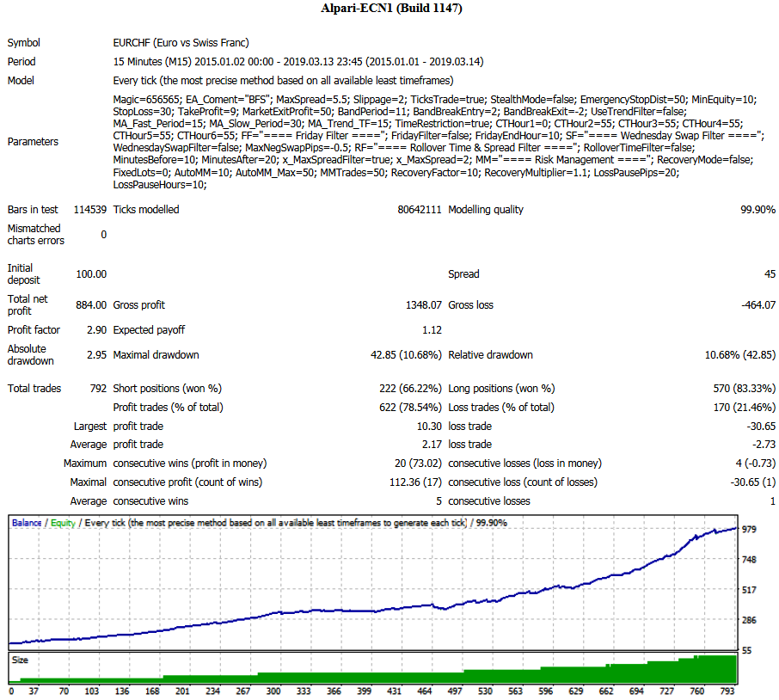Click the Loss trades value '170 (21.46%)'
Screen dimensions: 779x700
coord(745,408)
